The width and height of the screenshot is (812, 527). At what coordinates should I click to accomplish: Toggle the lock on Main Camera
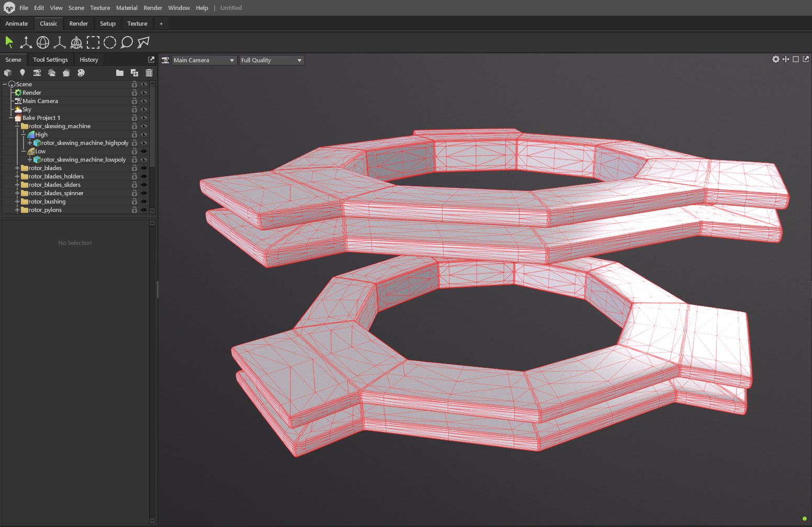click(x=134, y=101)
